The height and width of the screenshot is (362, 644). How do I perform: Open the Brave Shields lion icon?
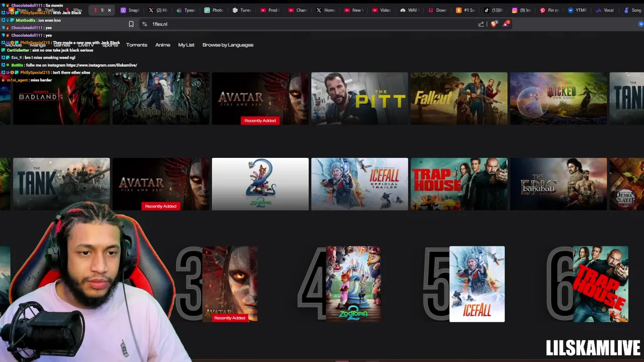tap(494, 24)
